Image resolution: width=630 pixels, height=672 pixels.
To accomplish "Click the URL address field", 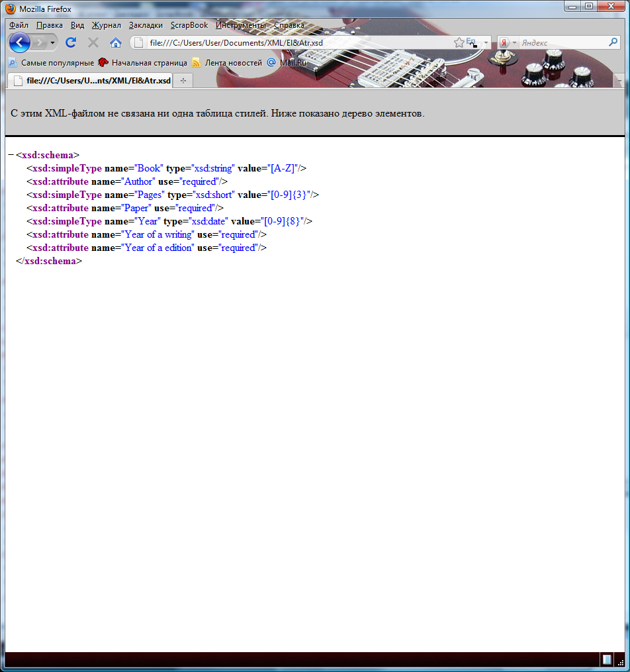I will pos(299,43).
